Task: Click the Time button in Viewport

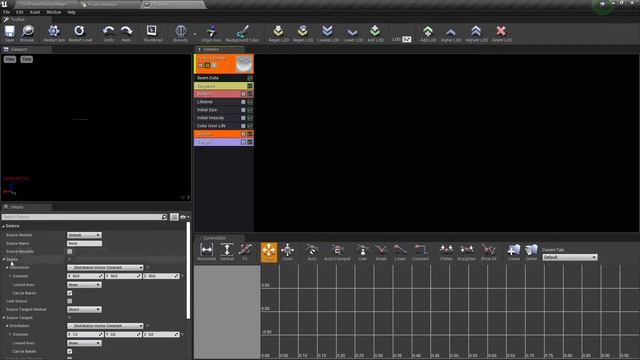Action: (x=27, y=59)
